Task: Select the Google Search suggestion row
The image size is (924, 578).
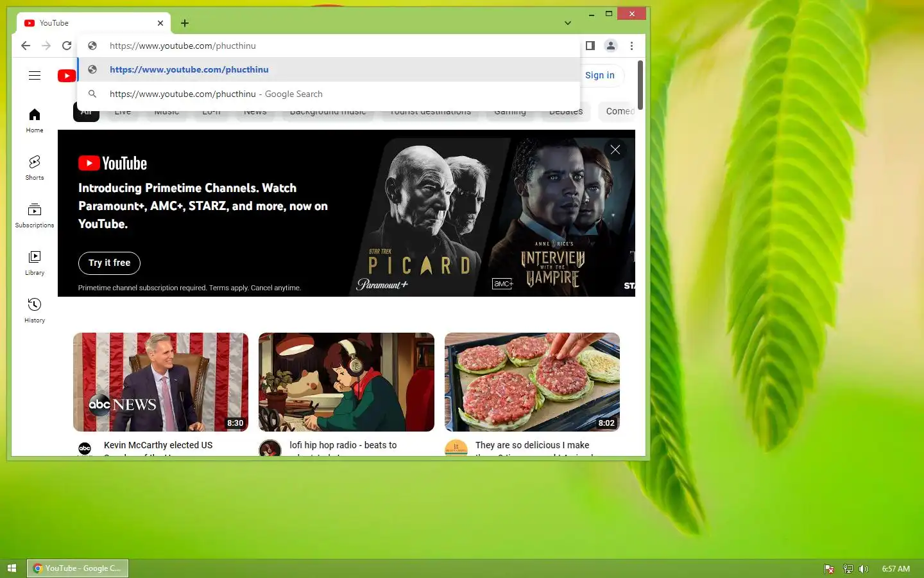Action: 329,94
